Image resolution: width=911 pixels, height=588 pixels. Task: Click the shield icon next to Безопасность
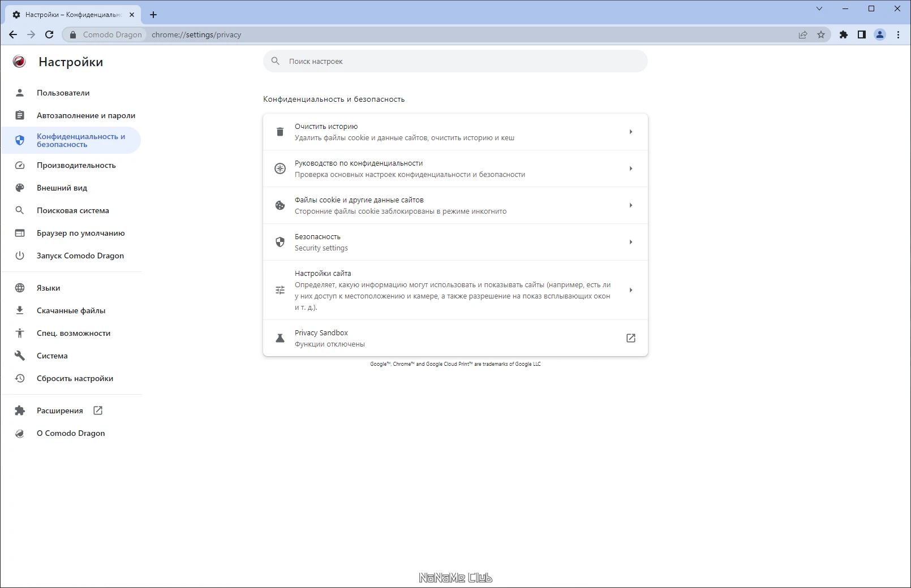pos(280,242)
